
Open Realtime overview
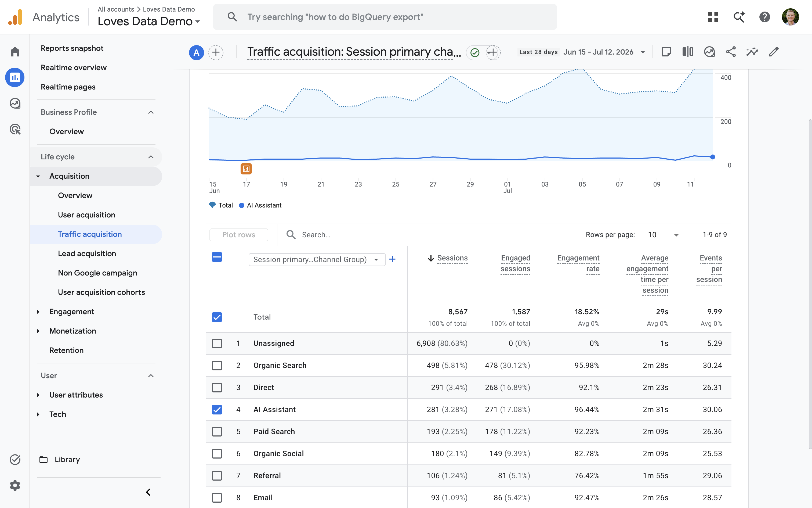pos(74,67)
